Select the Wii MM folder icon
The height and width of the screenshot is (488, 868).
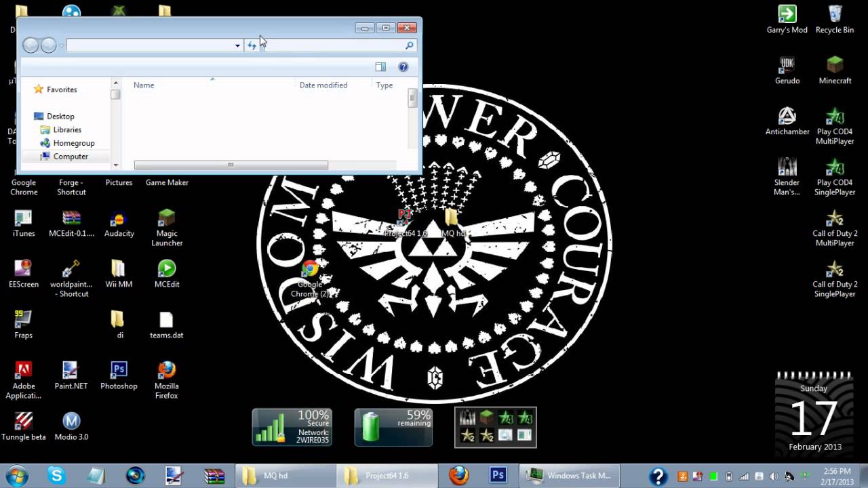click(119, 273)
